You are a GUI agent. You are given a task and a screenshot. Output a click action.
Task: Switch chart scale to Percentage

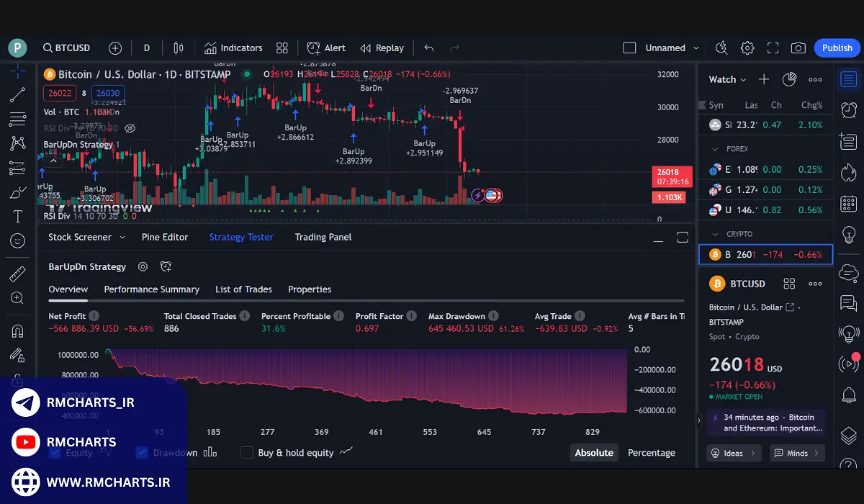pos(651,453)
